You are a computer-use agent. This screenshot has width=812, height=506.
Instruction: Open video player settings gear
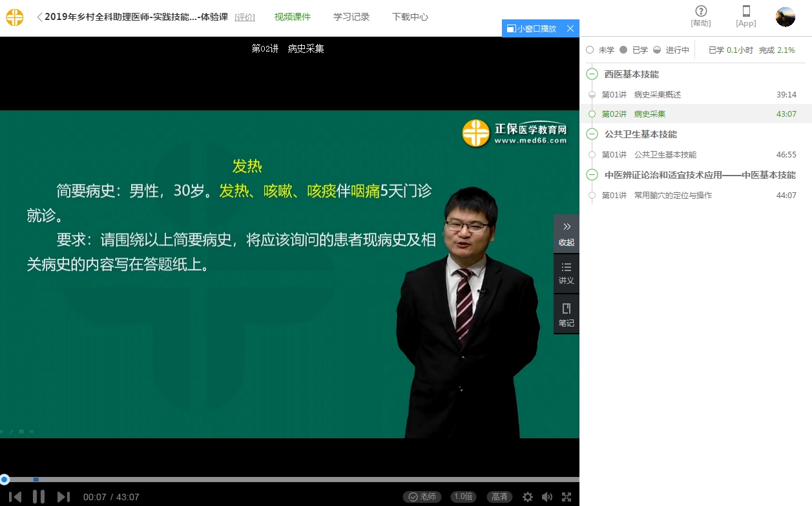(528, 497)
